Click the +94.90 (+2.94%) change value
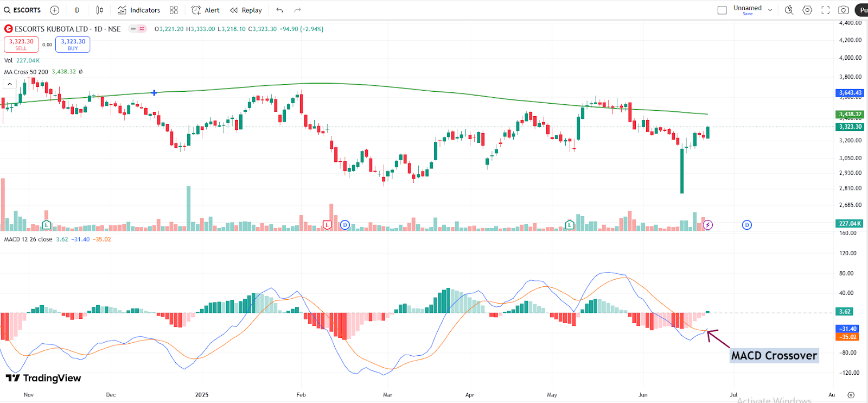Viewport: 868px width, 403px height. [x=302, y=29]
